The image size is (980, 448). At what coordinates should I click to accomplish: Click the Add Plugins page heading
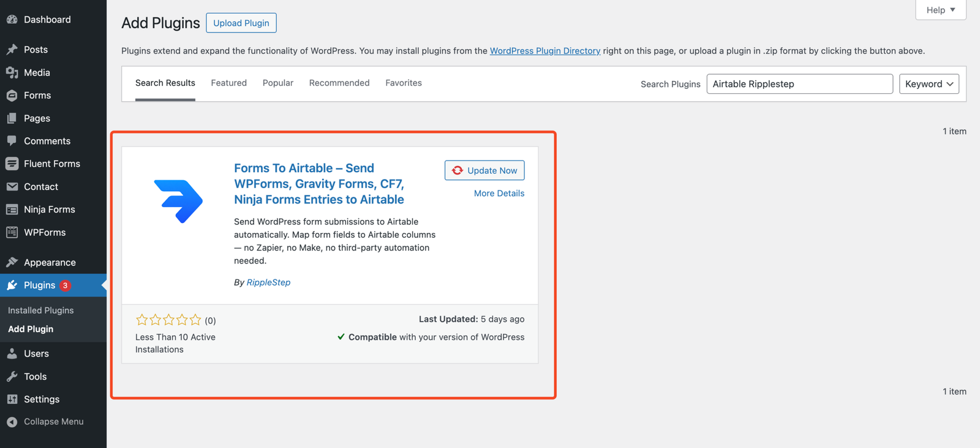[160, 23]
